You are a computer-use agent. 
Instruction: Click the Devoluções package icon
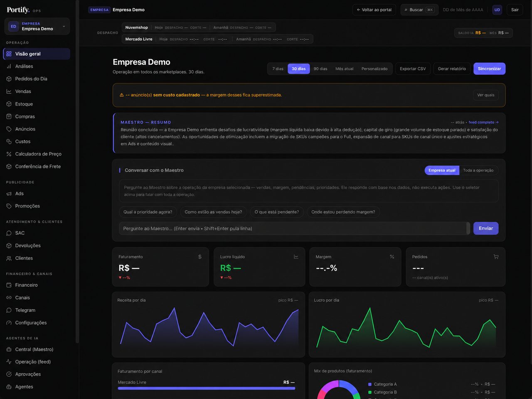tap(9, 246)
